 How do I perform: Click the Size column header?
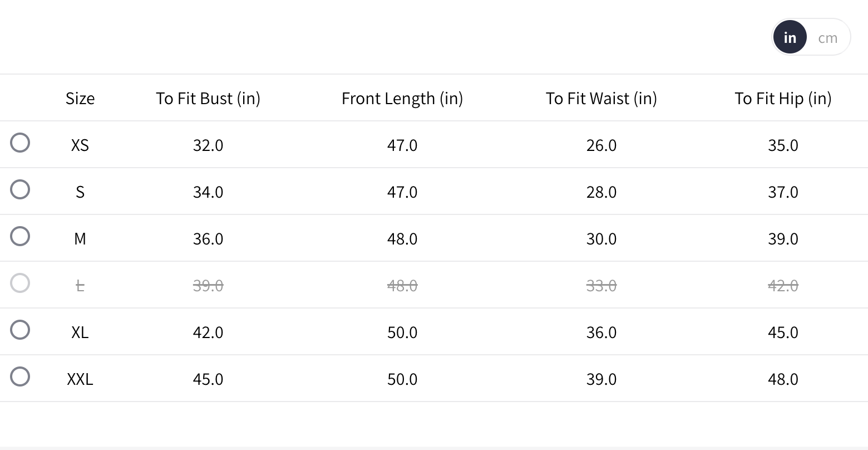(80, 99)
